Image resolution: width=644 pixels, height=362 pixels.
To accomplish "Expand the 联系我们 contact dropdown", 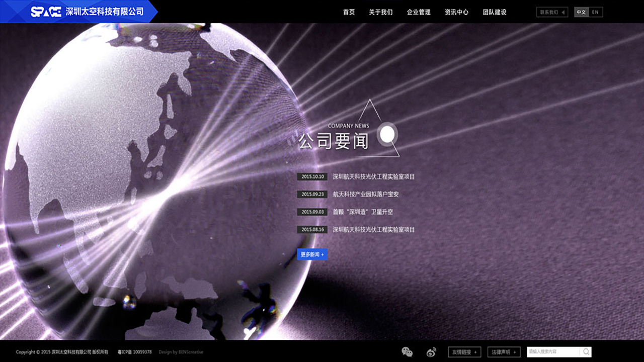I will click(552, 12).
